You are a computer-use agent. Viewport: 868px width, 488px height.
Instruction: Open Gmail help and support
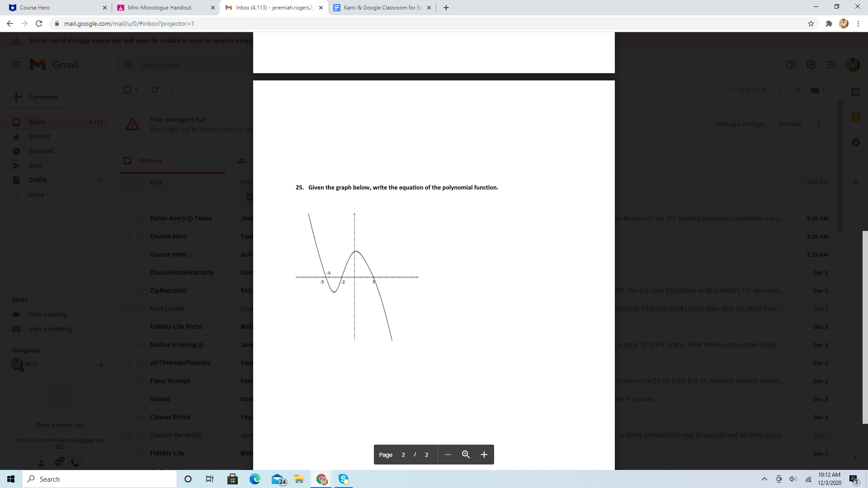coord(791,65)
